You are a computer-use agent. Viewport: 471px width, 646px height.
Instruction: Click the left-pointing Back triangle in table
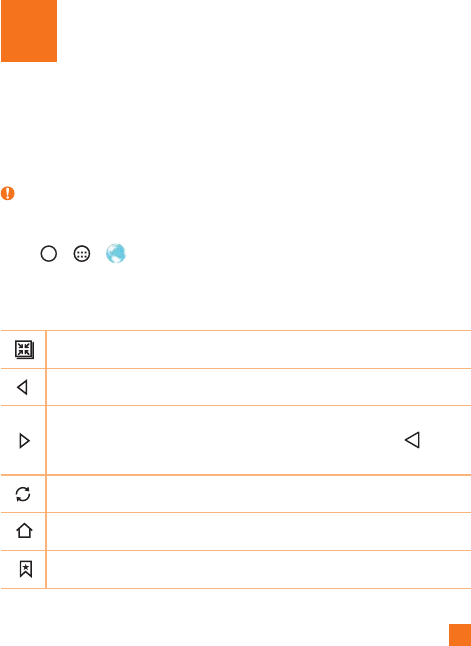[x=22, y=387]
